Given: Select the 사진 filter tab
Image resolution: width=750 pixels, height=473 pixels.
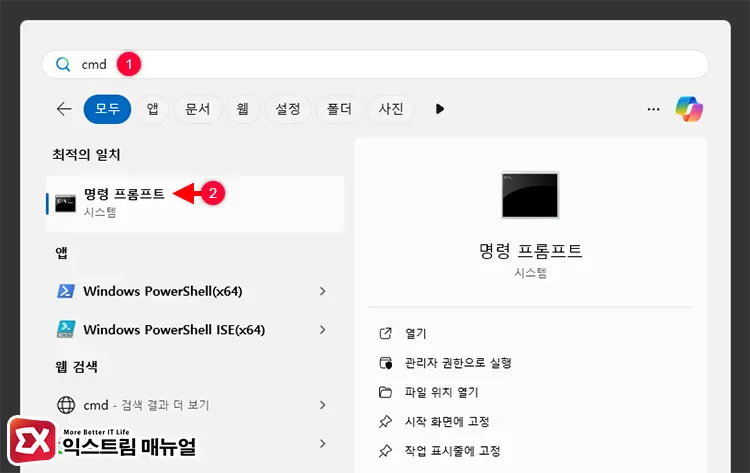Looking at the screenshot, I should coord(391,109).
